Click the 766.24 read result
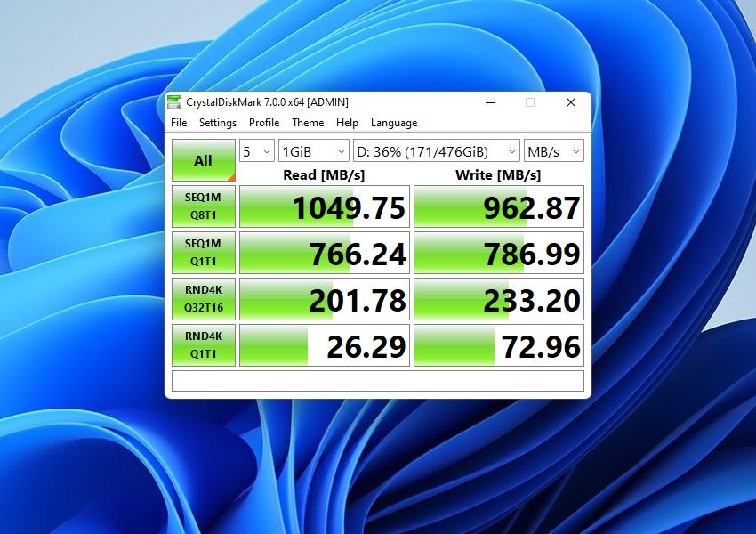 click(325, 253)
